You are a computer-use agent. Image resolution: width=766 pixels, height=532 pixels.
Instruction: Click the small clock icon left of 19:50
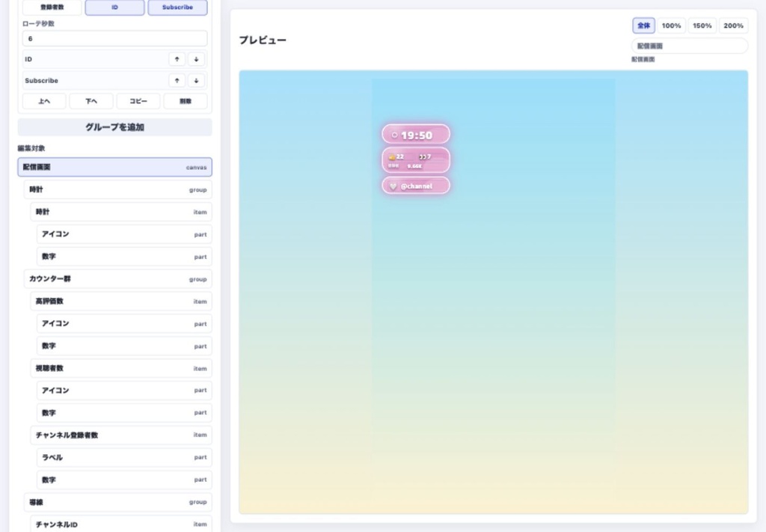pos(395,135)
